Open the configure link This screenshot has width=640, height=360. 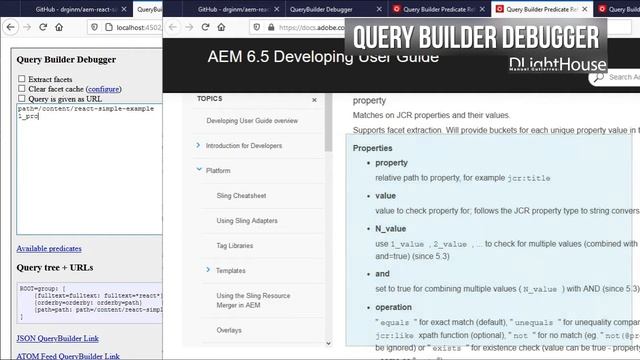point(104,89)
